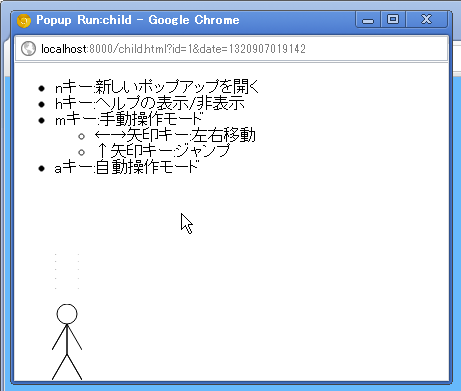The image size is (461, 391).
Task: Click the '↑矢印キー:ジャンプ' sub-item
Action: pos(163,151)
